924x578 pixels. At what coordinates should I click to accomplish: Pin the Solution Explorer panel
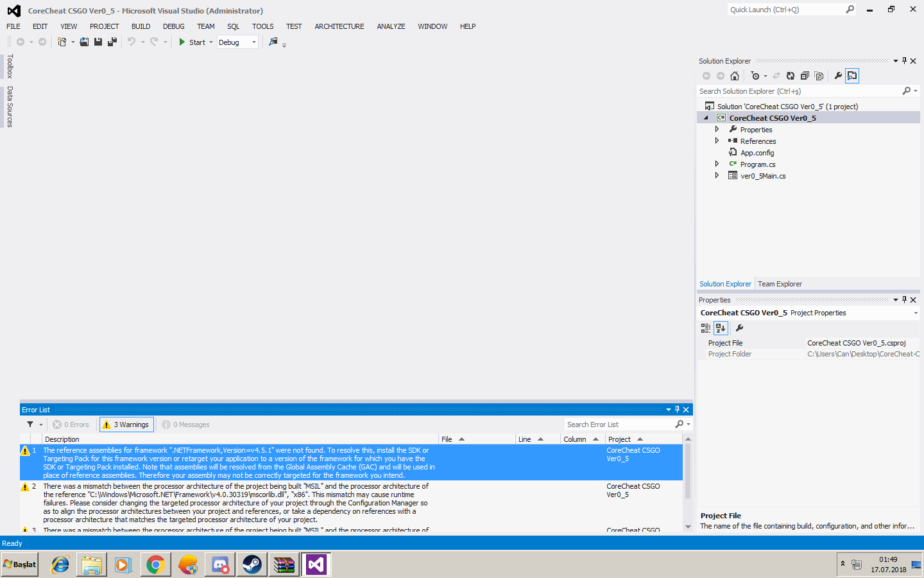click(905, 61)
